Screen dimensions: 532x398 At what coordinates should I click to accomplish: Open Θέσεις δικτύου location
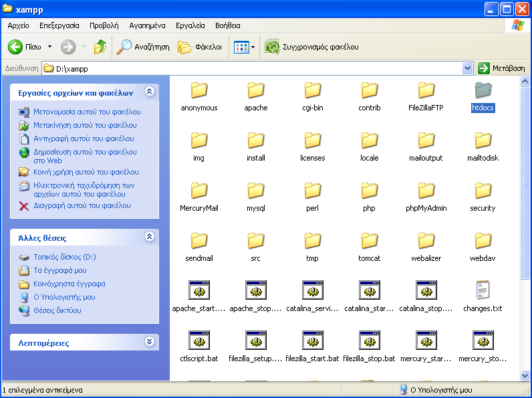tap(57, 310)
